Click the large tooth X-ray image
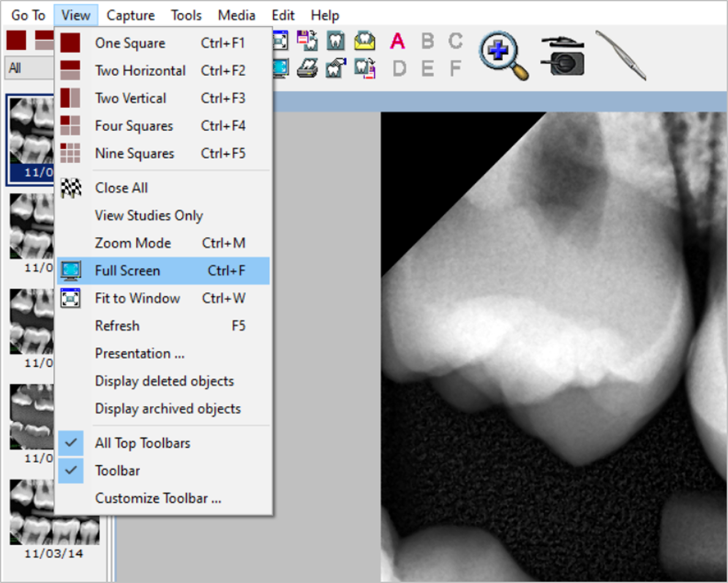This screenshot has height=583, width=728. click(554, 346)
